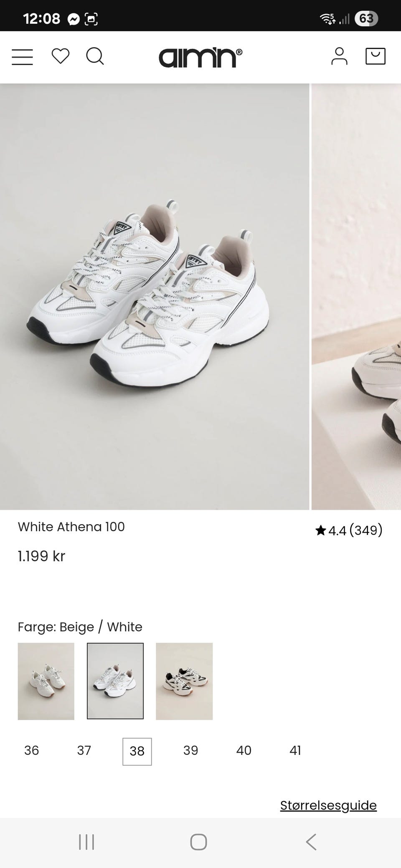401x868 pixels.
Task: Choose shoe size 41
Action: tap(295, 750)
